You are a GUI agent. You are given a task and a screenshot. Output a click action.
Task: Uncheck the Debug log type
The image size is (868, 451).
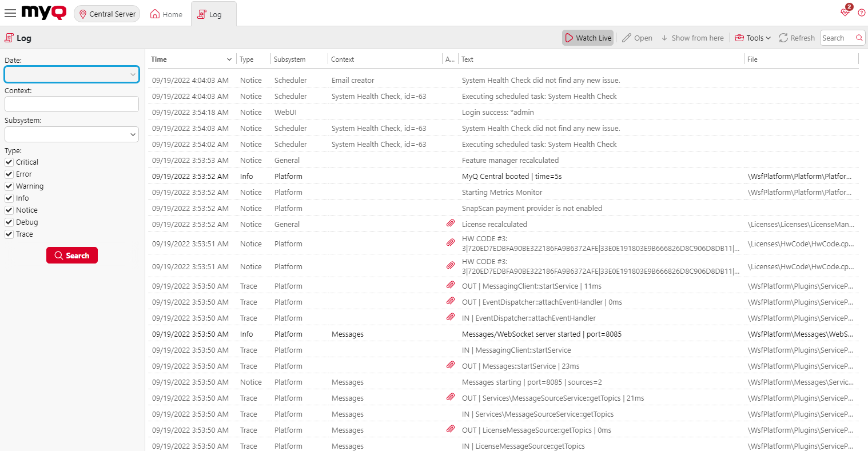point(9,222)
